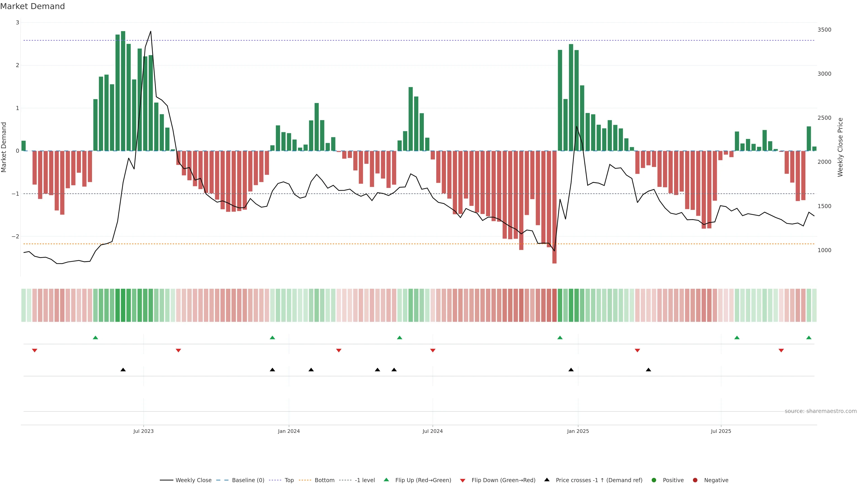Click the Jan 2025 x-axis label

pyautogui.click(x=578, y=431)
